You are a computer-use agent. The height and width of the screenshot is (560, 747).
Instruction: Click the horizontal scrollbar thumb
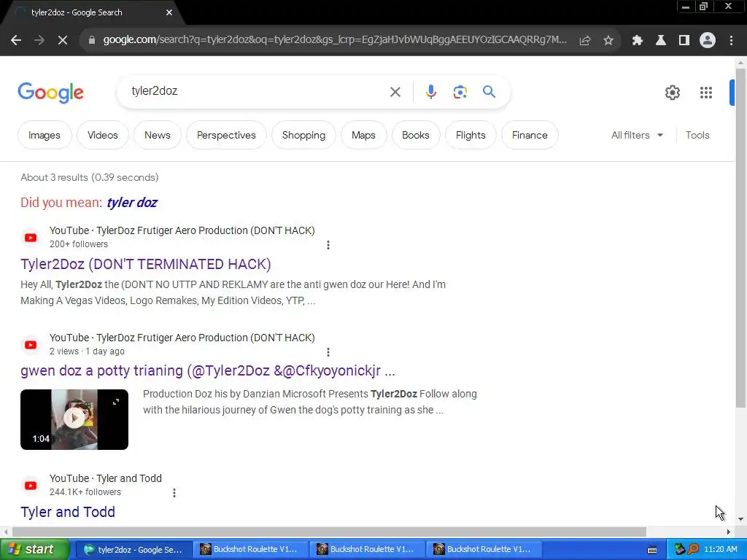click(x=329, y=532)
